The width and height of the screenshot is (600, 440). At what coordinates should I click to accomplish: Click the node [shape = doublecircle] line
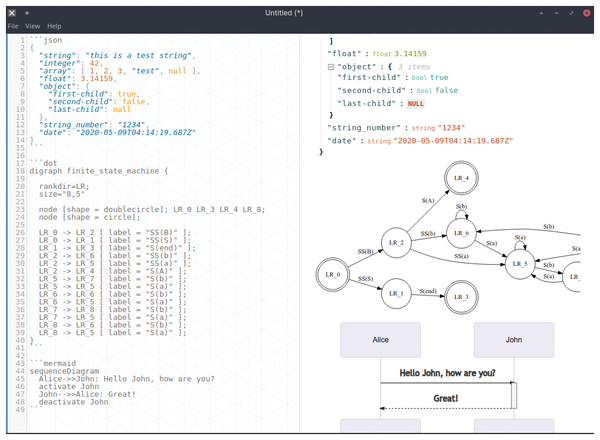coord(152,210)
